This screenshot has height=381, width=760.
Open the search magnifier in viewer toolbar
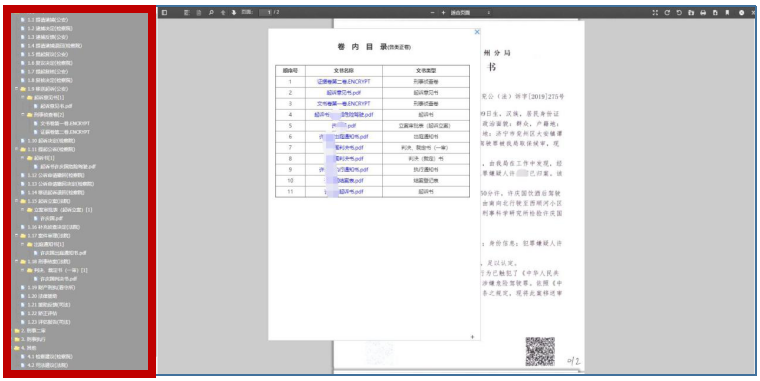(211, 13)
